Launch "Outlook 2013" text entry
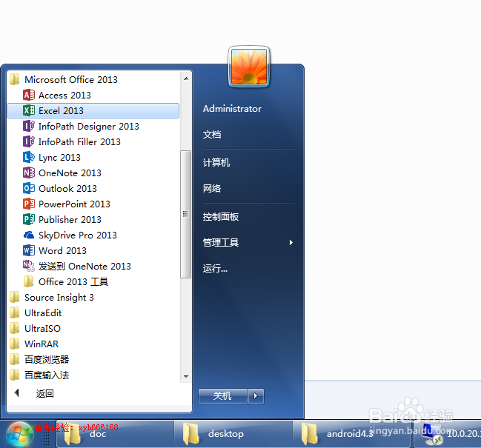This screenshot has width=481, height=448. (x=67, y=188)
